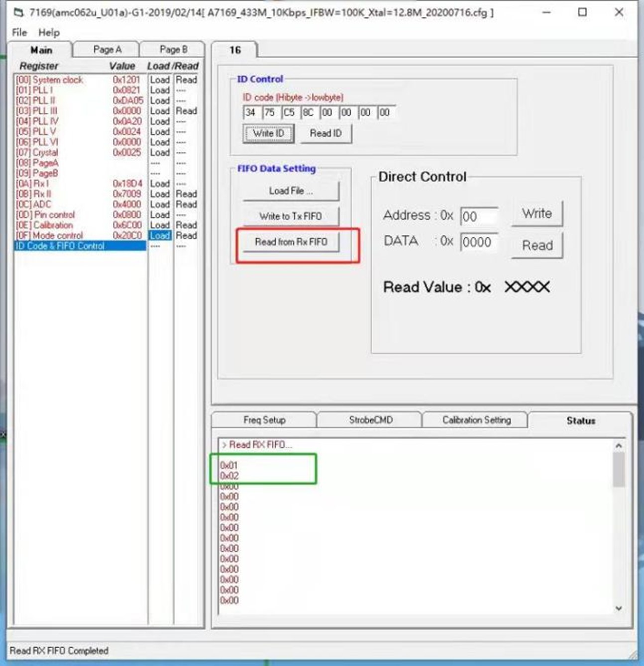Select the [0A] Rx I register

pos(33,184)
